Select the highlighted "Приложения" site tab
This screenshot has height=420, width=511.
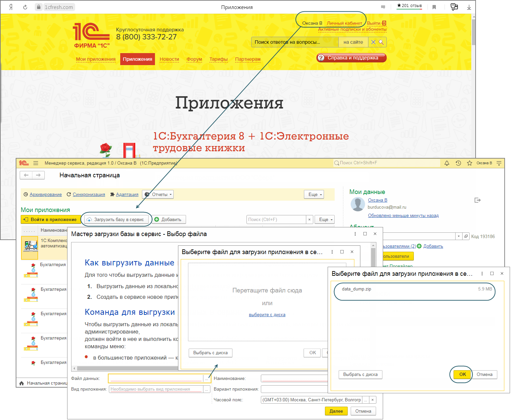[x=138, y=59]
